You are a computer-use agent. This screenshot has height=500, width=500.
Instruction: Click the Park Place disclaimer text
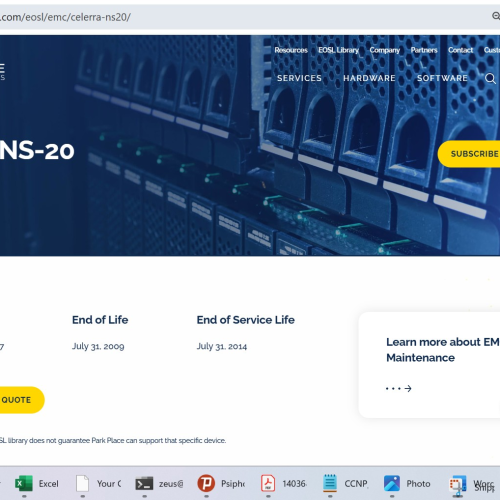[113, 440]
